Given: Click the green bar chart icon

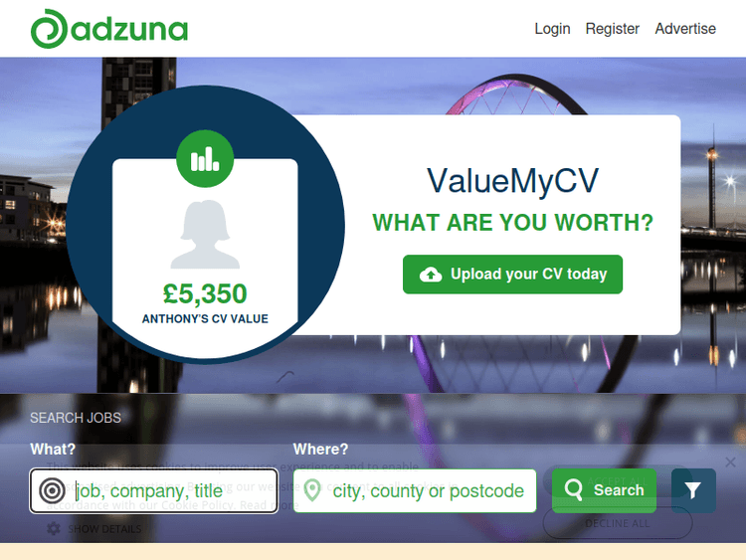Looking at the screenshot, I should [x=205, y=158].
